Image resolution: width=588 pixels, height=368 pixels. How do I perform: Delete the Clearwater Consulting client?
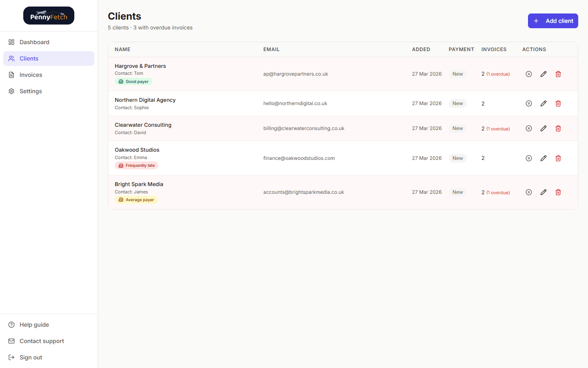point(558,128)
